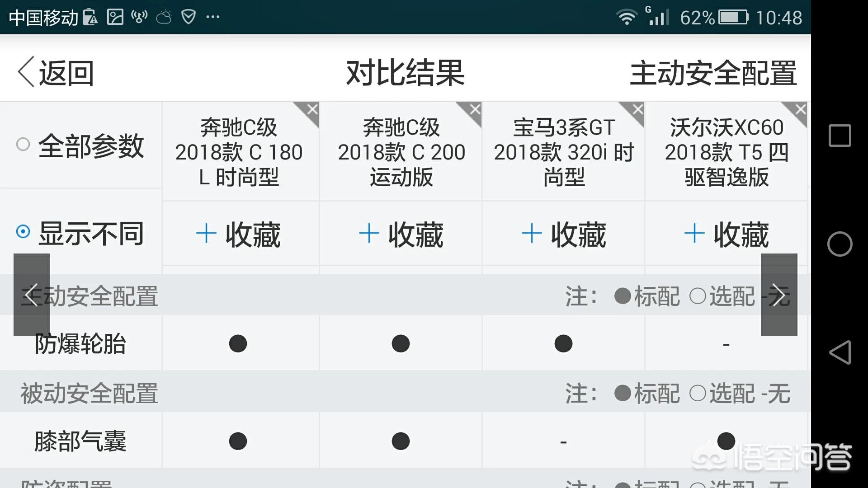Tap the left scroll arrow overlay

pos(32,295)
